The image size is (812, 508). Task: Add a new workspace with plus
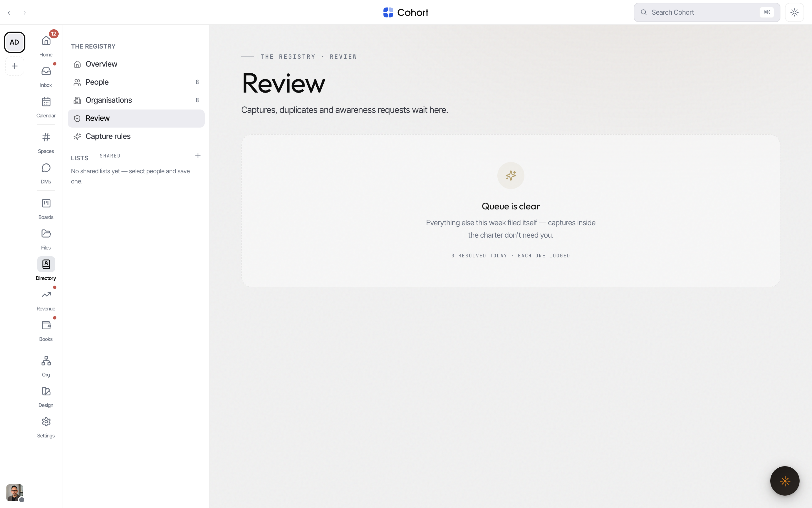pyautogui.click(x=14, y=66)
